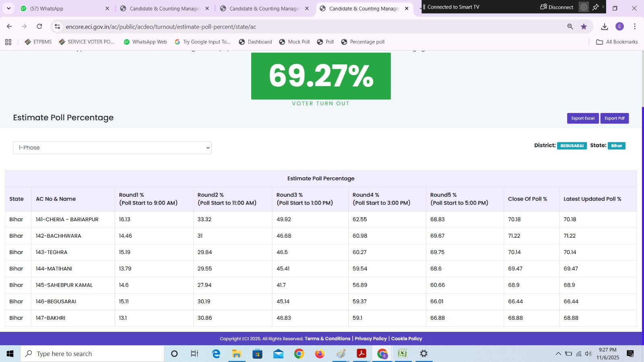Click the zoom magnifier icon in address bar

570,27
